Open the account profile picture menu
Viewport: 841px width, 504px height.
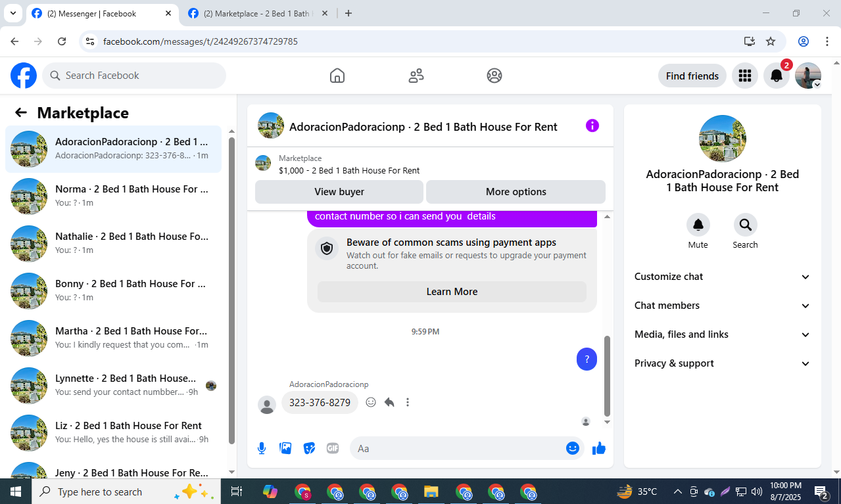pos(807,76)
